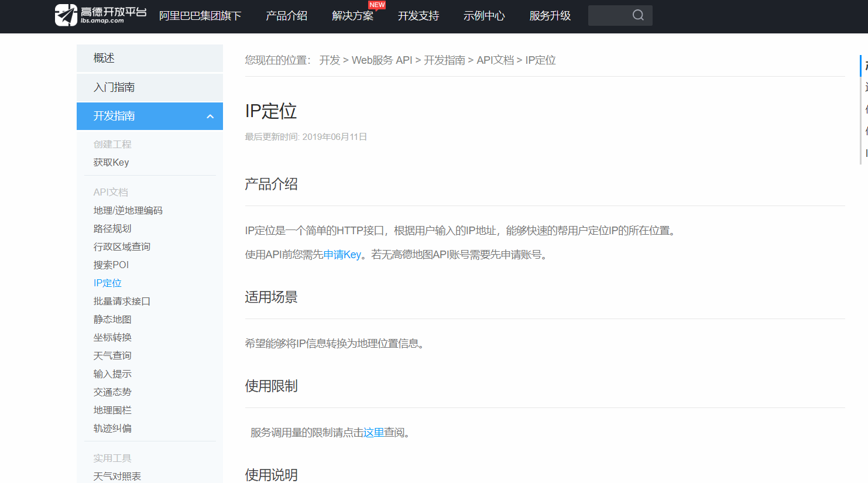Click the NEW badge above 解决方案
This screenshot has height=483, width=868.
(x=377, y=5)
